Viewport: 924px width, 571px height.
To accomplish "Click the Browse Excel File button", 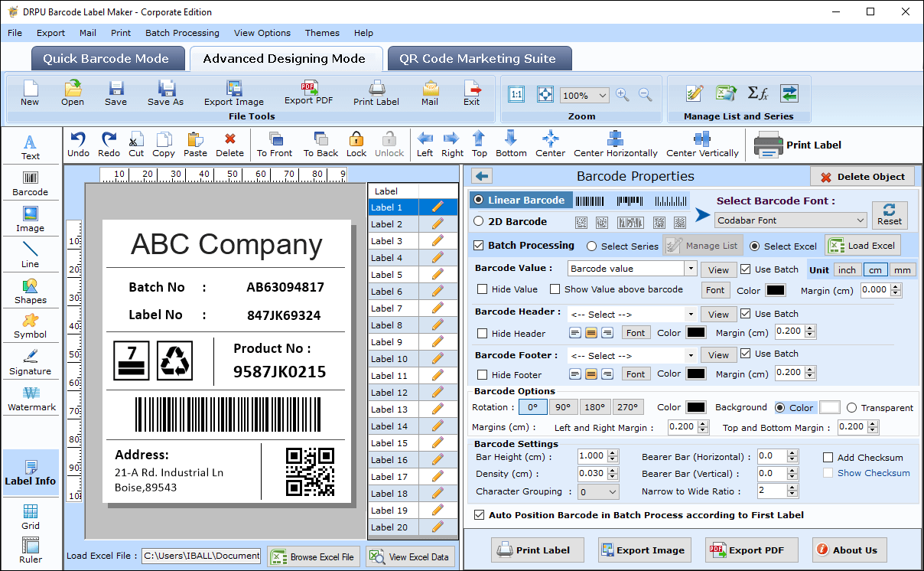I will click(x=314, y=556).
